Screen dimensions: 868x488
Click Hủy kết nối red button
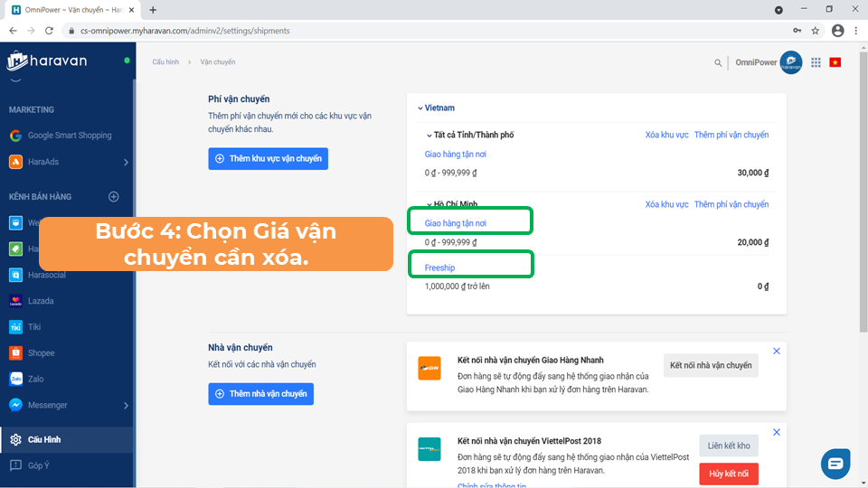pyautogui.click(x=728, y=474)
